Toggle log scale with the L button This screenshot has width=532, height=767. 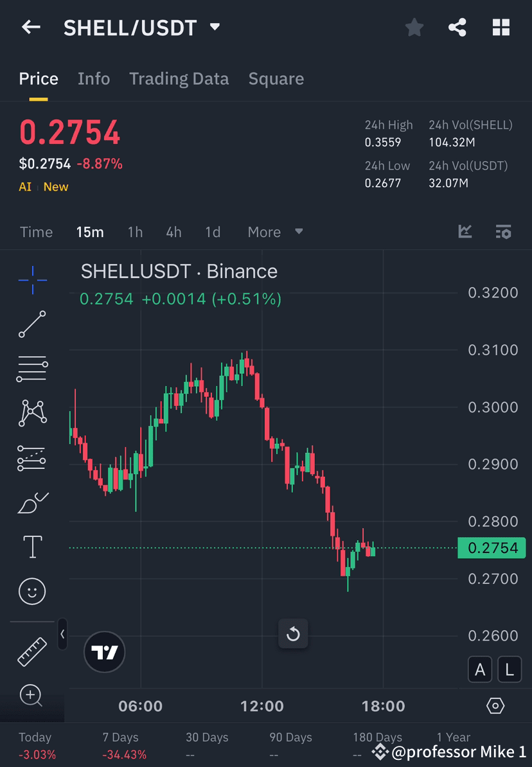pos(510,669)
